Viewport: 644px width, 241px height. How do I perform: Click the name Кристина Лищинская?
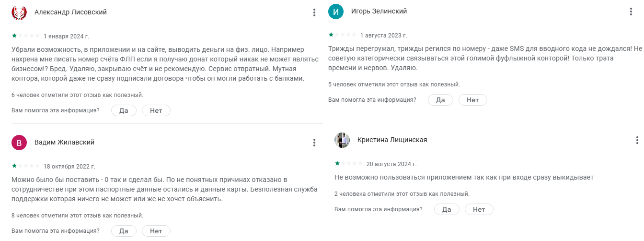tap(392, 140)
